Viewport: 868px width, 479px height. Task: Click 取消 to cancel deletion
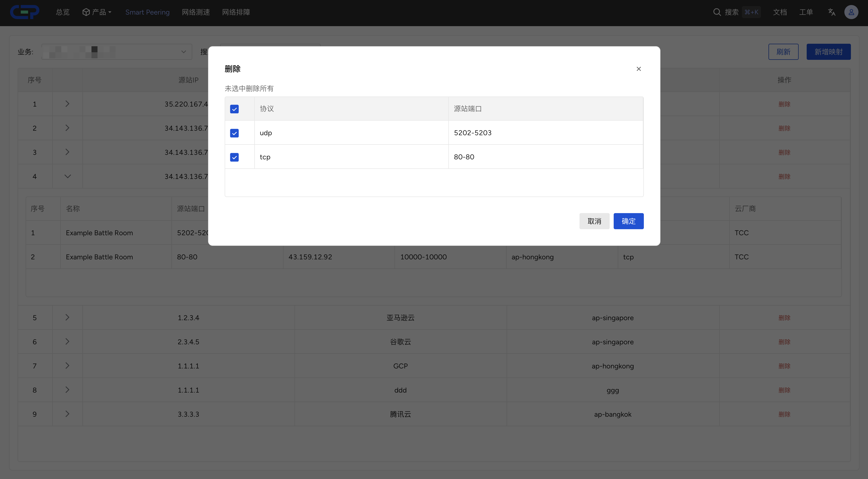pyautogui.click(x=594, y=221)
